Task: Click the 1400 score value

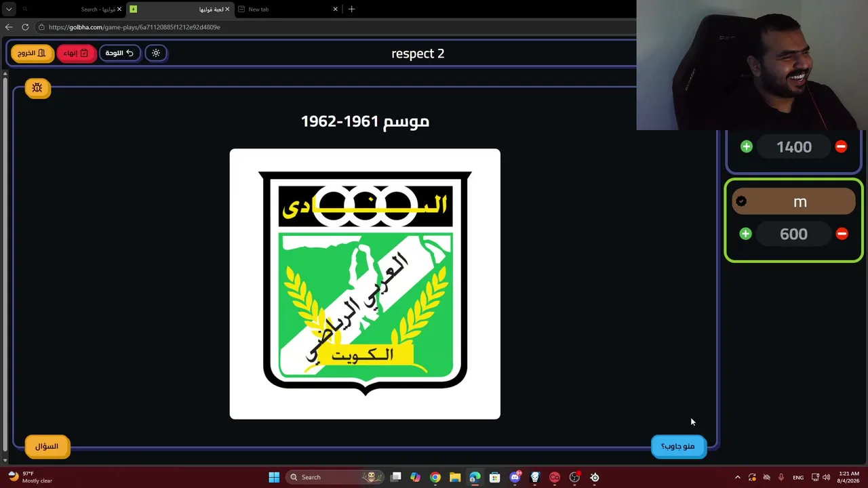Action: click(x=794, y=146)
